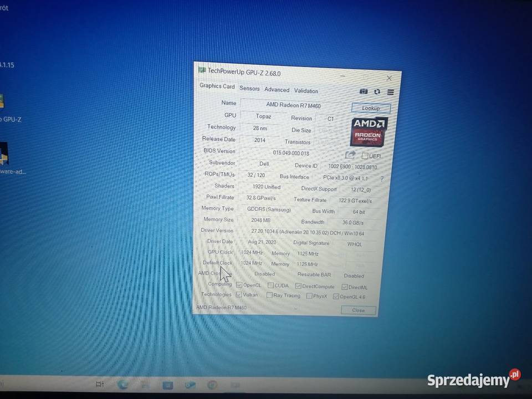This screenshot has height=399, width=532.
Task: Toggle the Ray Tracing checkbox
Action: coord(269,295)
